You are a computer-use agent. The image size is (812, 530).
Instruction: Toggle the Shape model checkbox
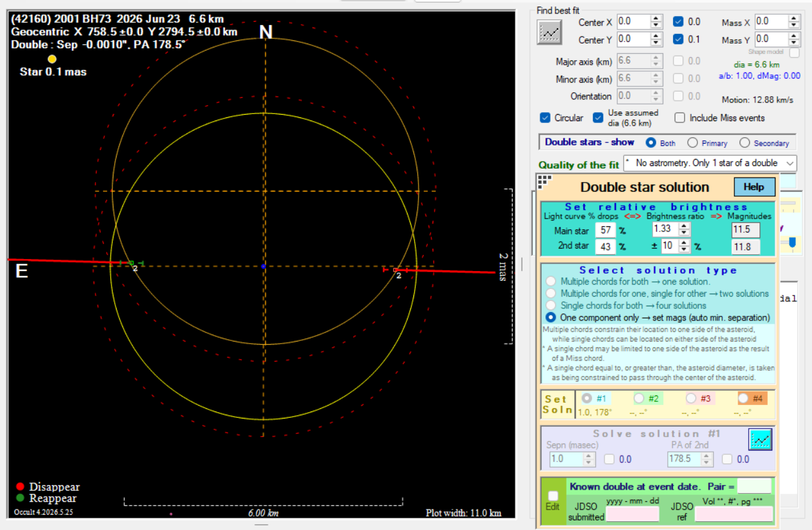pos(794,53)
